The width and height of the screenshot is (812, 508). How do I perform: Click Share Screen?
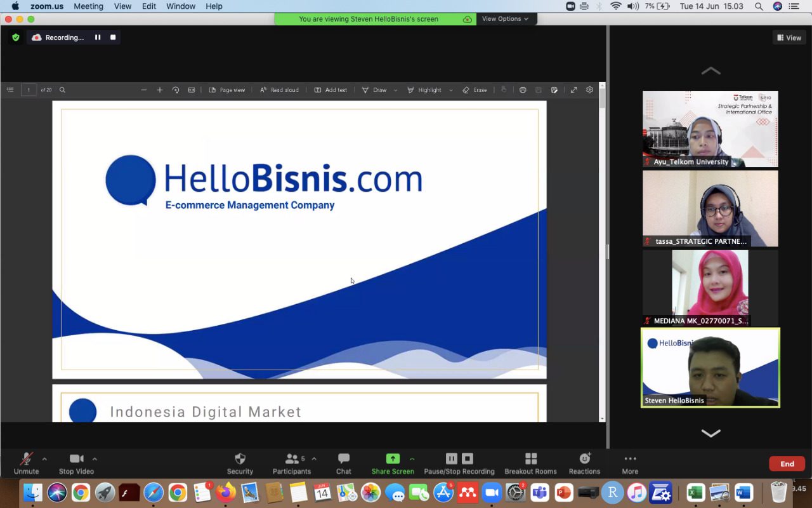tap(393, 464)
